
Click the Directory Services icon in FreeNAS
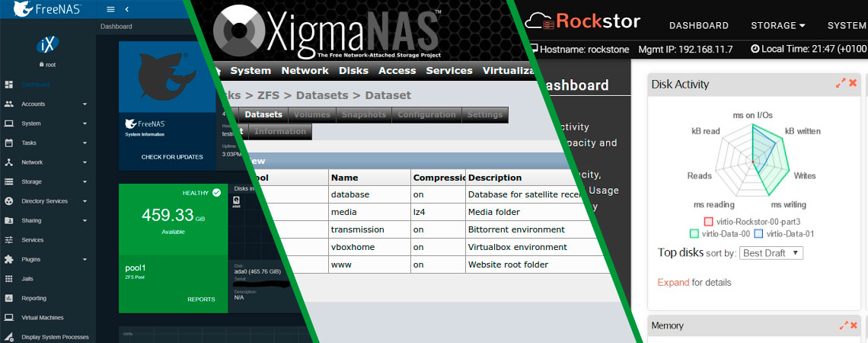[9, 201]
